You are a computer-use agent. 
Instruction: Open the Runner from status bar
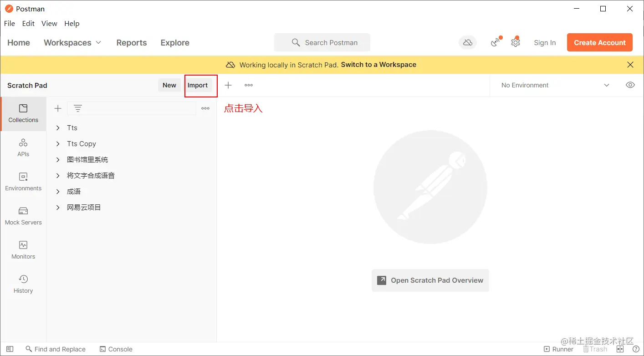coord(559,349)
